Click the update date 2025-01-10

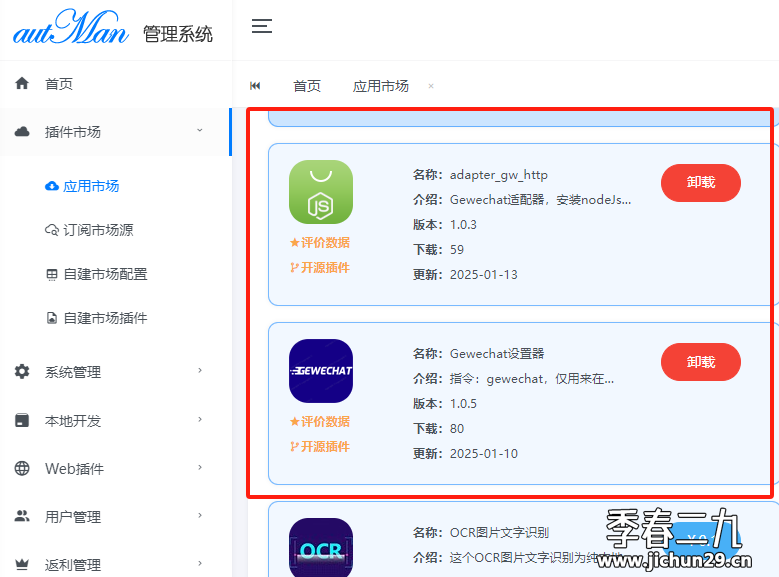pyautogui.click(x=483, y=454)
